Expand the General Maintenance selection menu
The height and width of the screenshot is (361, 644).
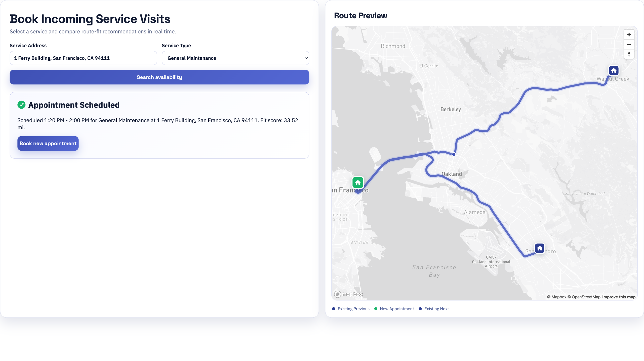(x=235, y=58)
